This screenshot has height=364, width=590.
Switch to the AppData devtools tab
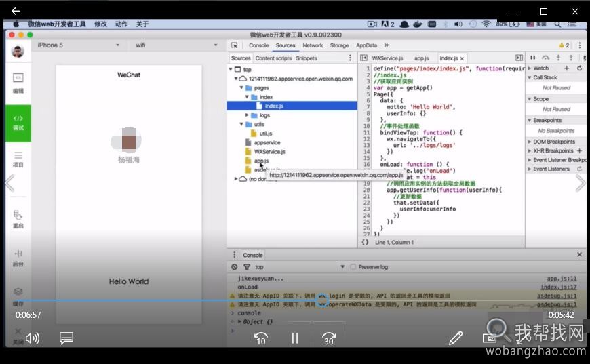coord(366,45)
